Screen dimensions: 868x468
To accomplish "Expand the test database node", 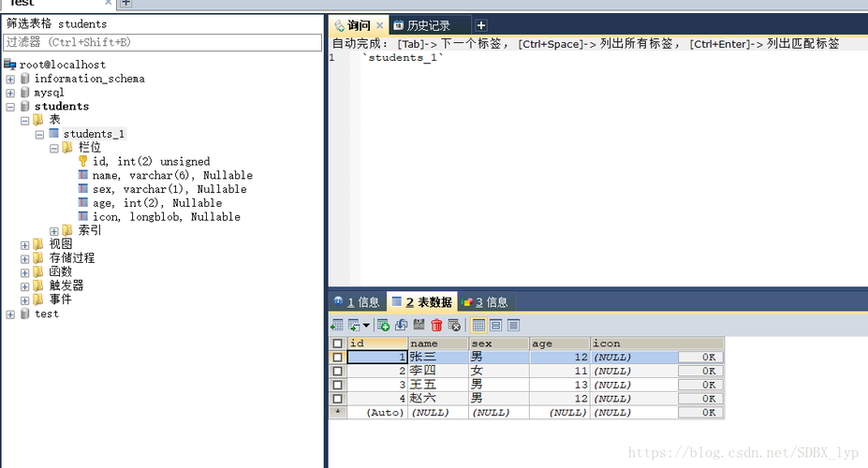I will (10, 314).
